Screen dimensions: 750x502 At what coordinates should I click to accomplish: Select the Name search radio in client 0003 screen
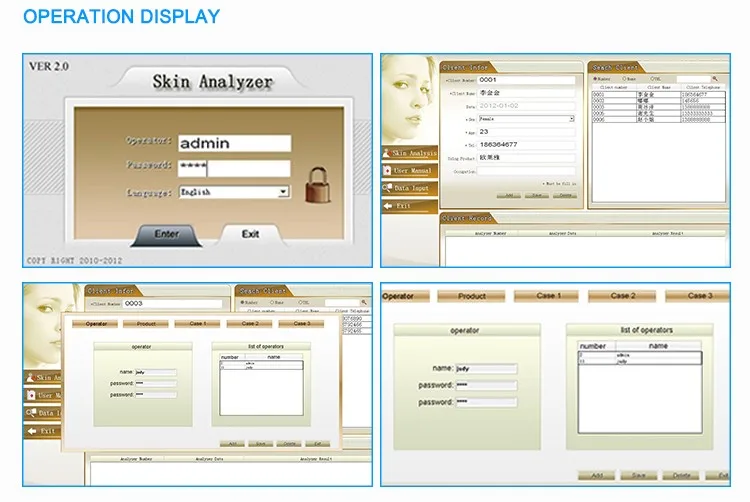pos(272,302)
